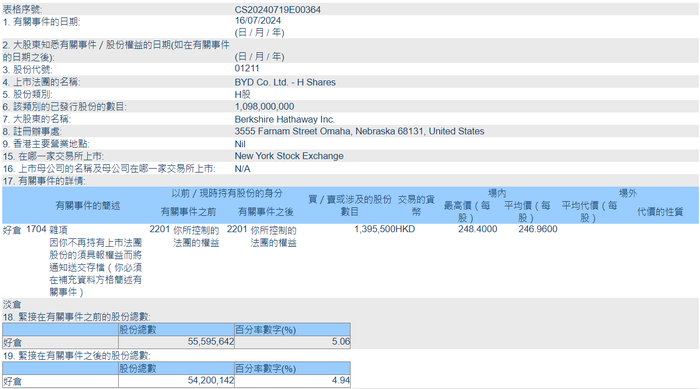The image size is (700, 389).
Task: Select the before-event percentage 5.06
Action: click(x=341, y=342)
